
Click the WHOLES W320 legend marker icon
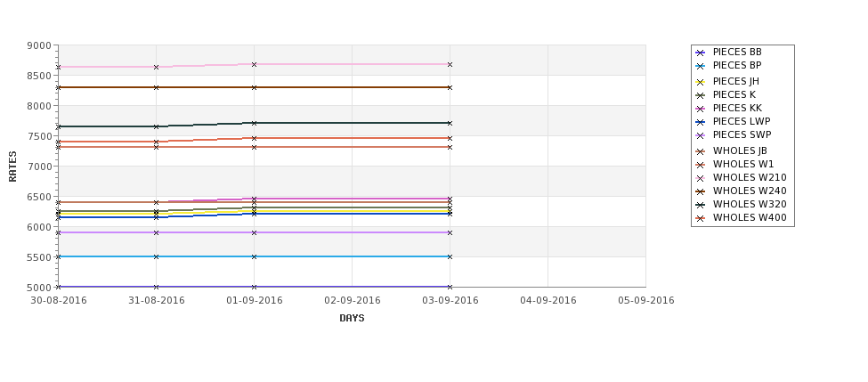[701, 205]
